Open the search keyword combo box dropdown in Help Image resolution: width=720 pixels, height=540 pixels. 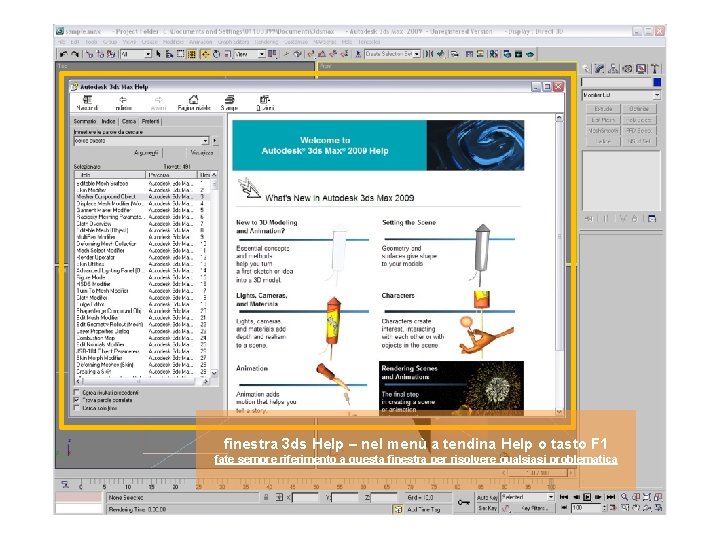click(205, 141)
